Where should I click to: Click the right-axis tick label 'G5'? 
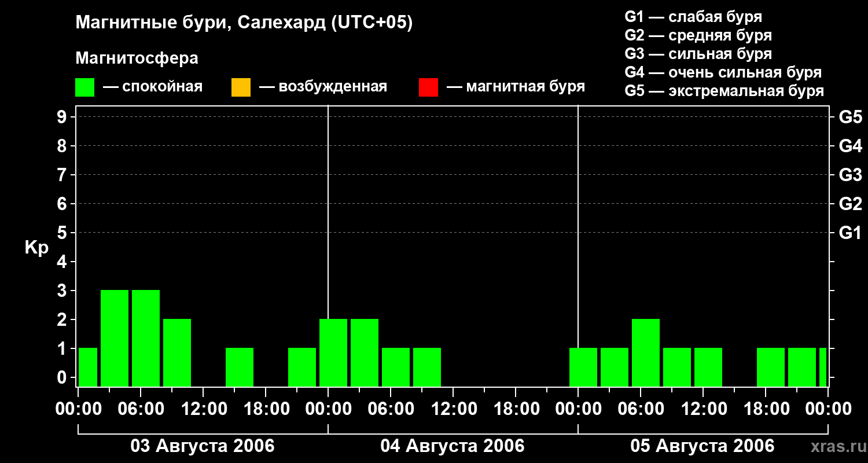tap(851, 117)
